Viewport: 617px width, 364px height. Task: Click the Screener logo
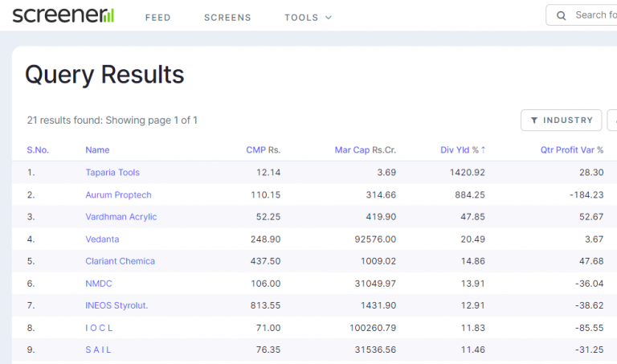tap(63, 15)
